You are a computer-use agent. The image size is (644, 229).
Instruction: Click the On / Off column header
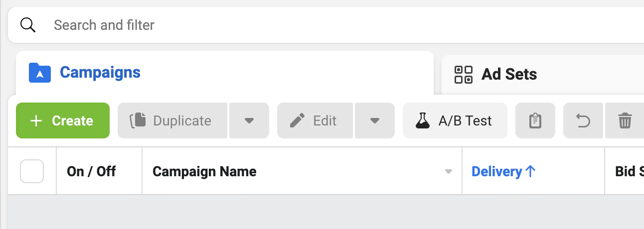point(91,172)
